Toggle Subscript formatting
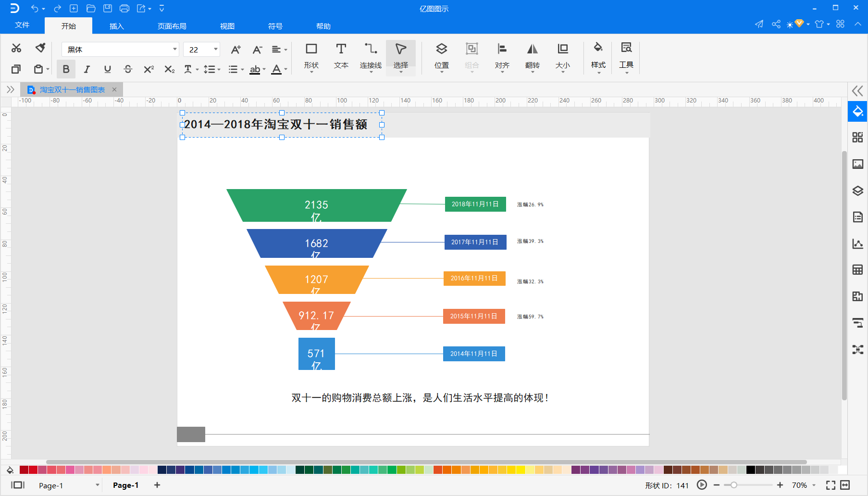This screenshot has width=868, height=496. tap(169, 69)
